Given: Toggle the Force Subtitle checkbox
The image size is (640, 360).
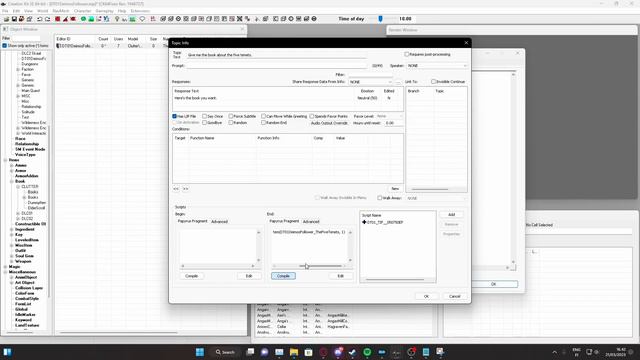Looking at the screenshot, I should tap(231, 116).
